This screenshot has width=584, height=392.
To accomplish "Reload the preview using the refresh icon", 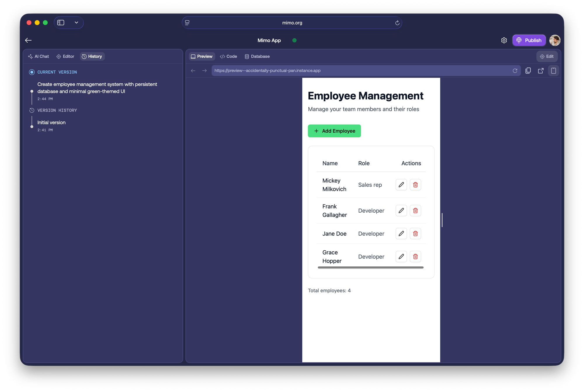I will pyautogui.click(x=515, y=71).
